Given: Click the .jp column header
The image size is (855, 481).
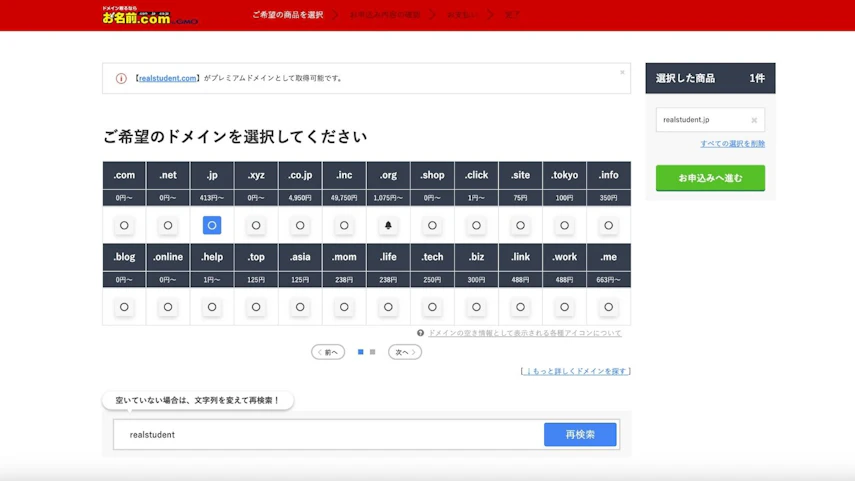Looking at the screenshot, I should (x=212, y=175).
